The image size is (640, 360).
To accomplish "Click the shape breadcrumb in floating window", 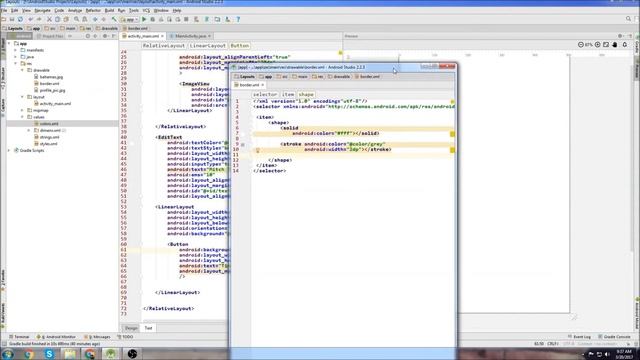I will tap(306, 94).
